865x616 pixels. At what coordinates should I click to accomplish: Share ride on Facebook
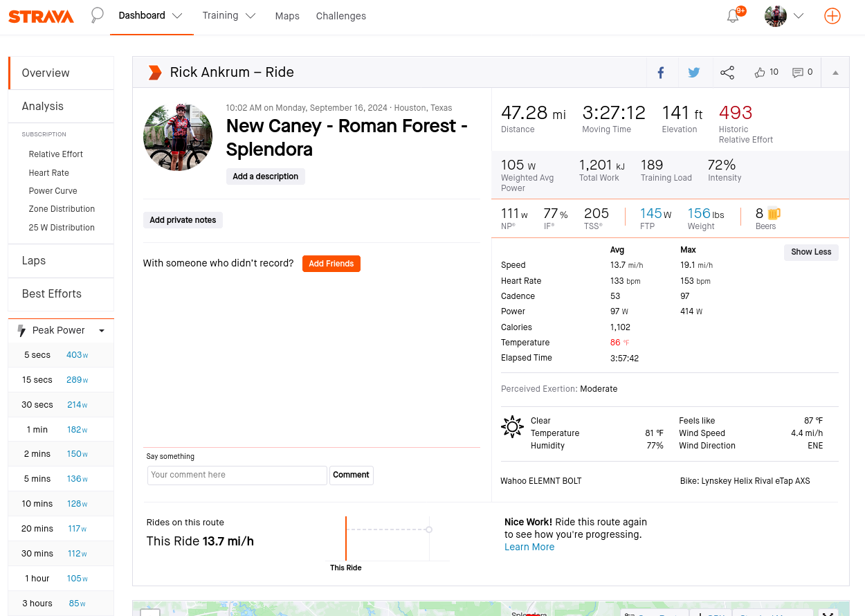pos(661,73)
